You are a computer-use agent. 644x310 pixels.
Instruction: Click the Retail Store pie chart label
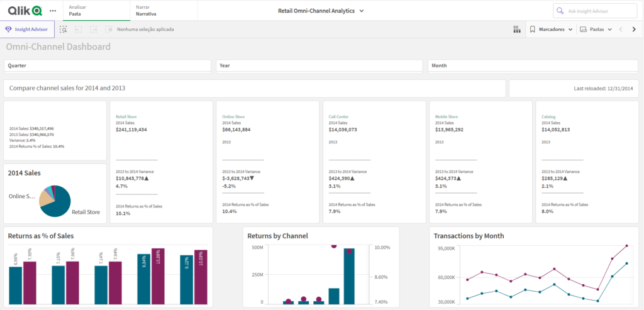86,213
